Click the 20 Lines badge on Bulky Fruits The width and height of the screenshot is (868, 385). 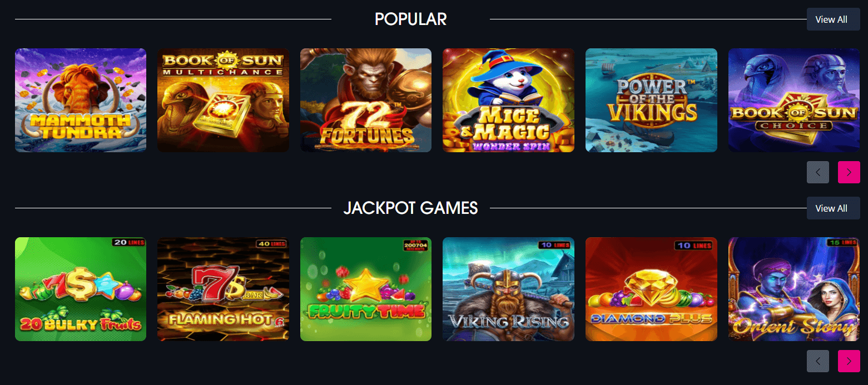pyautogui.click(x=128, y=242)
